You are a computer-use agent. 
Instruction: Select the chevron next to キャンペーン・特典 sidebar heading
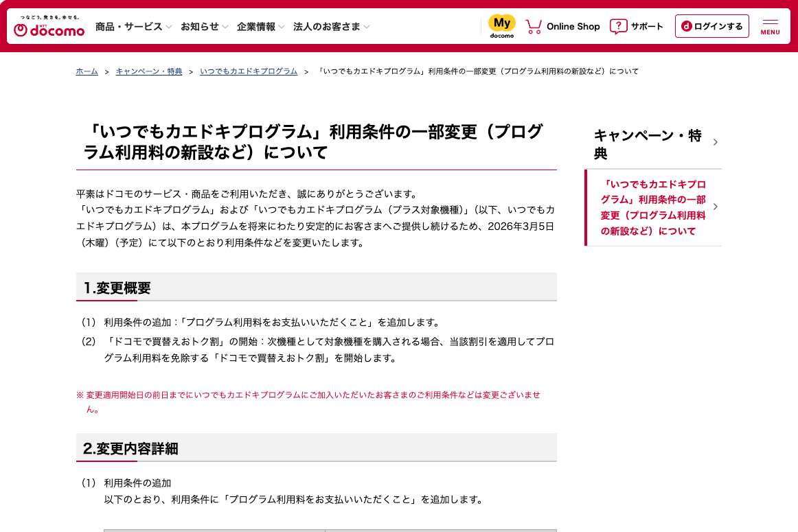pyautogui.click(x=715, y=142)
